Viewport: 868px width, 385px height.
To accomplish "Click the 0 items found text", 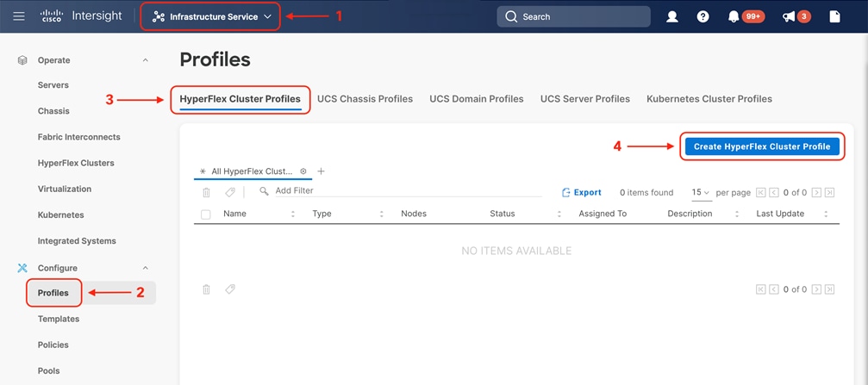I will tap(646, 193).
